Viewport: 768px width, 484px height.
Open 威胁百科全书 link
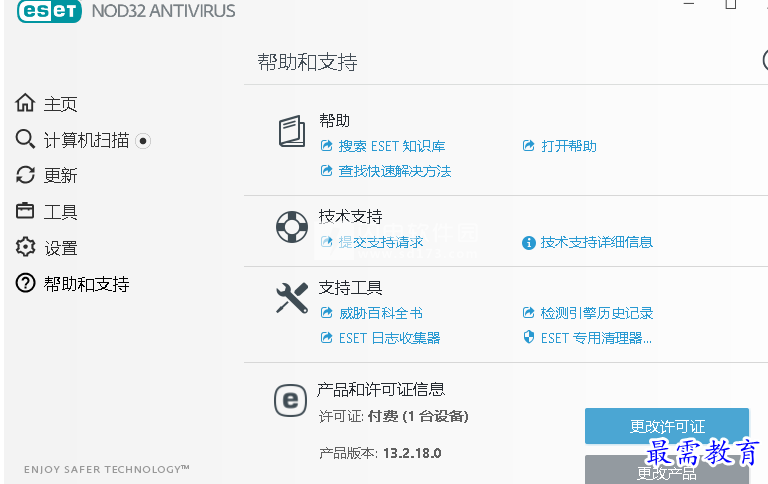pyautogui.click(x=381, y=313)
